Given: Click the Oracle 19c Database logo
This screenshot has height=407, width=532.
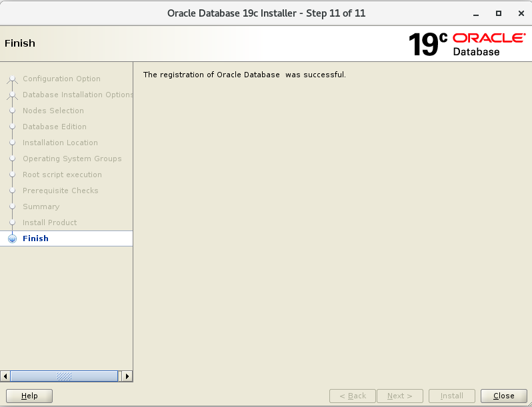Looking at the screenshot, I should pyautogui.click(x=467, y=44).
